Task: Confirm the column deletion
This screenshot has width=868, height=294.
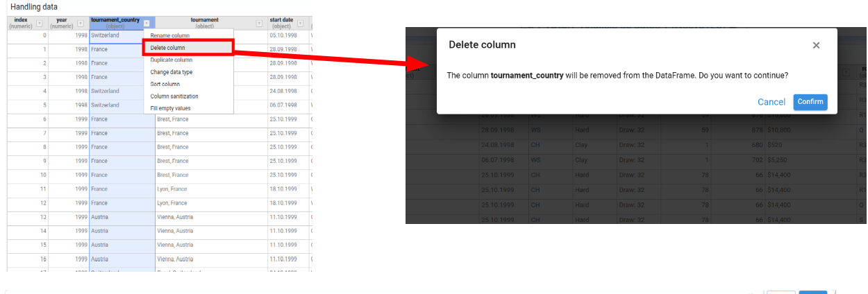Action: pyautogui.click(x=810, y=102)
